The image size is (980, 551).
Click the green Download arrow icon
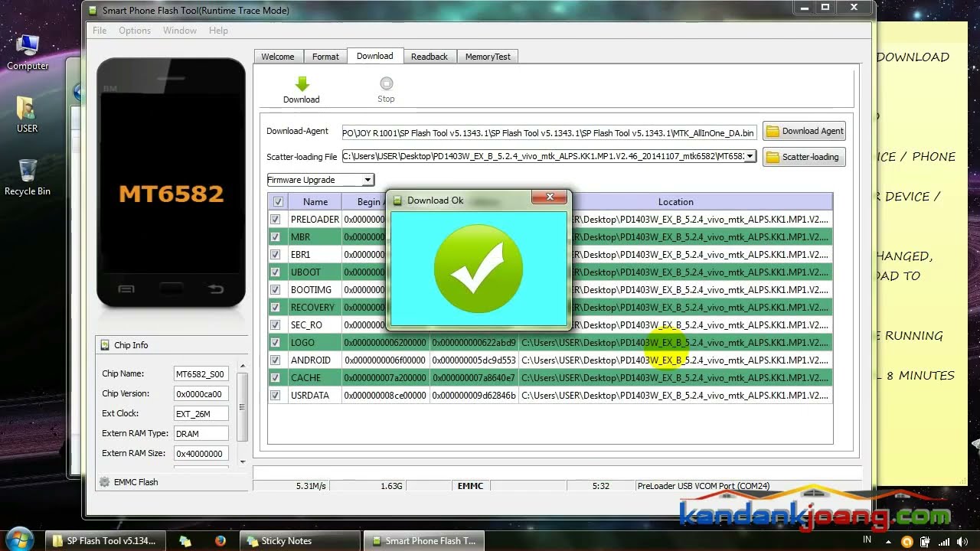[x=302, y=84]
